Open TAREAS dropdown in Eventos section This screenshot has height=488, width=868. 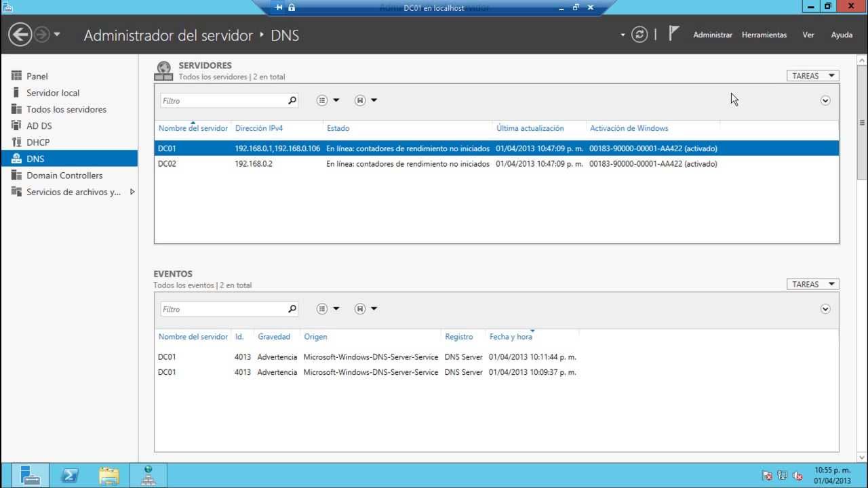pos(812,285)
